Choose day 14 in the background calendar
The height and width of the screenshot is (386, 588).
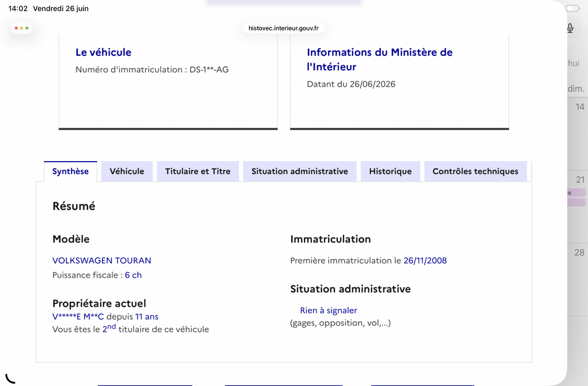coord(580,107)
